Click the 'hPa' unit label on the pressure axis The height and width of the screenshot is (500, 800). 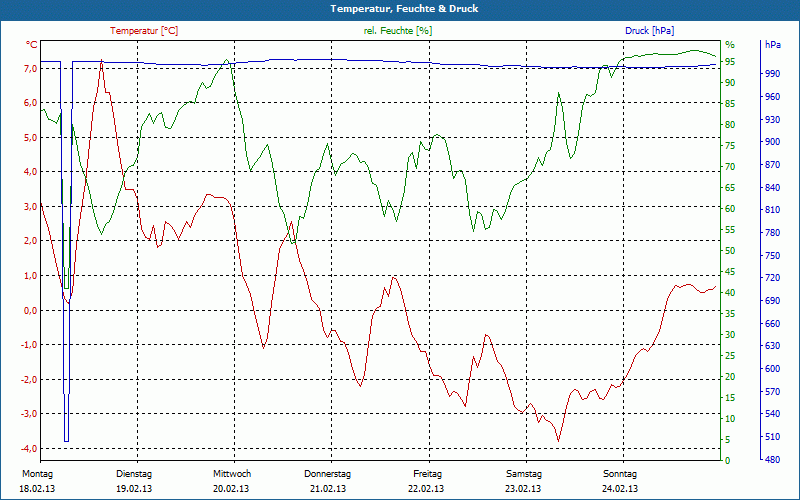[x=772, y=44]
